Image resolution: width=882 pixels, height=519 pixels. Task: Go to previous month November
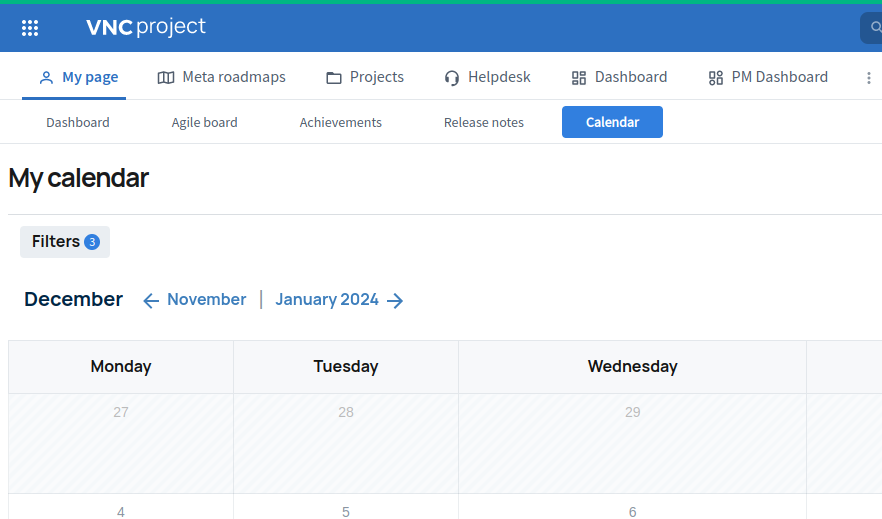[195, 300]
